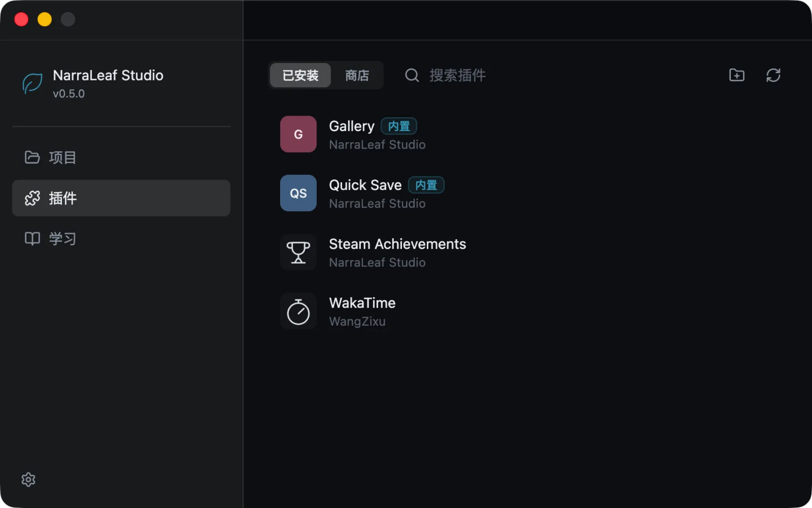This screenshot has width=812, height=508.
Task: Switch to the 商店 tab
Action: (357, 75)
